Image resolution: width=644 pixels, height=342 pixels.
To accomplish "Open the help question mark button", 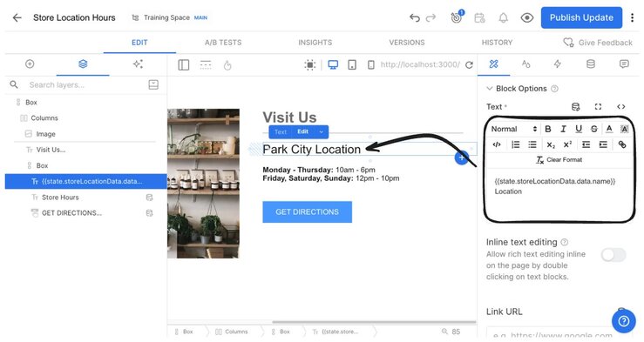I will tap(623, 320).
